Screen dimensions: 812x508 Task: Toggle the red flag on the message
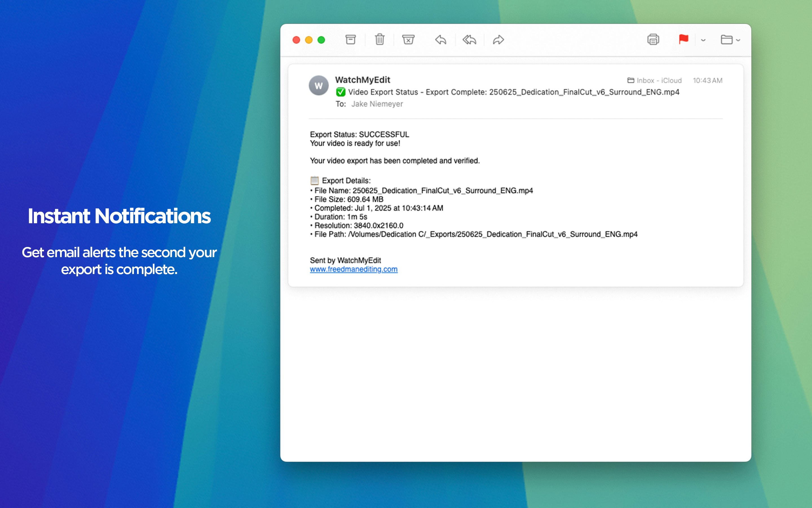click(683, 39)
